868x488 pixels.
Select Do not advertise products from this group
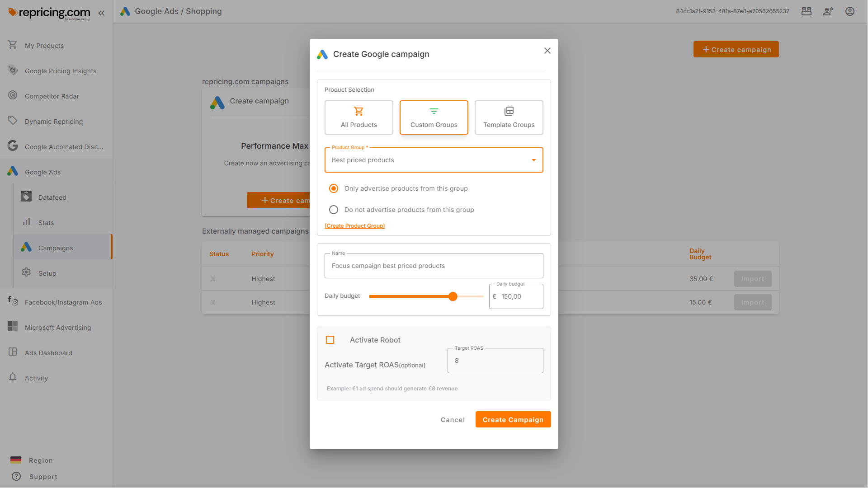coord(334,210)
